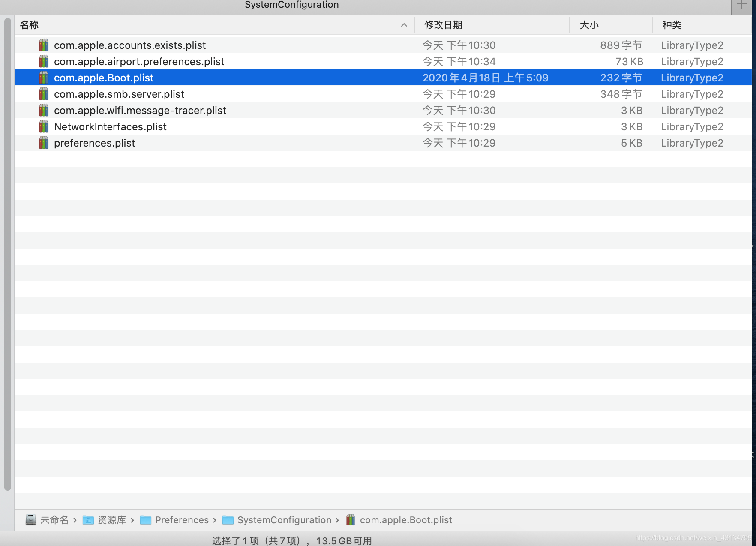
Task: Click the status bar item count text
Action: (x=292, y=540)
